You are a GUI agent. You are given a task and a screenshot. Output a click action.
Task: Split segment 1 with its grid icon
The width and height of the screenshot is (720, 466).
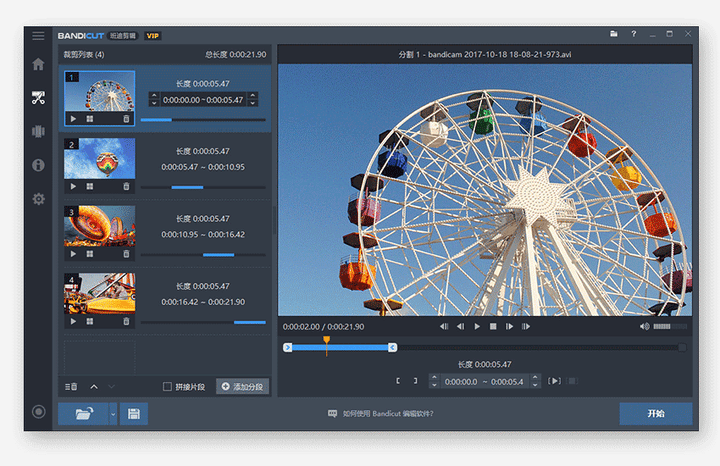point(90,119)
